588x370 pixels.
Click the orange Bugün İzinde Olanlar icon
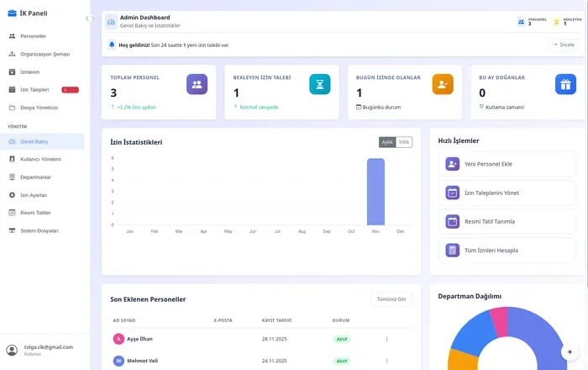(x=443, y=84)
